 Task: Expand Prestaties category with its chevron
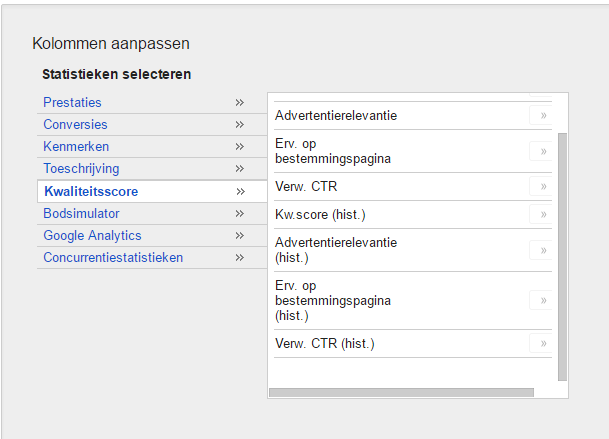pos(240,103)
